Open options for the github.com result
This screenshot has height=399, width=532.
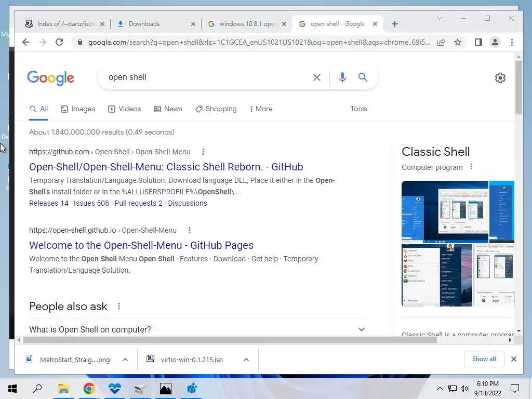(203, 152)
